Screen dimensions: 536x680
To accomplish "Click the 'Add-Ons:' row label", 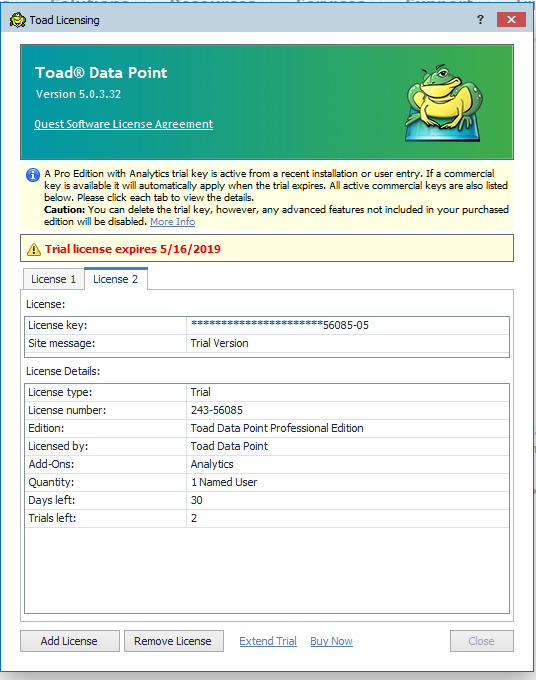I will [x=51, y=464].
